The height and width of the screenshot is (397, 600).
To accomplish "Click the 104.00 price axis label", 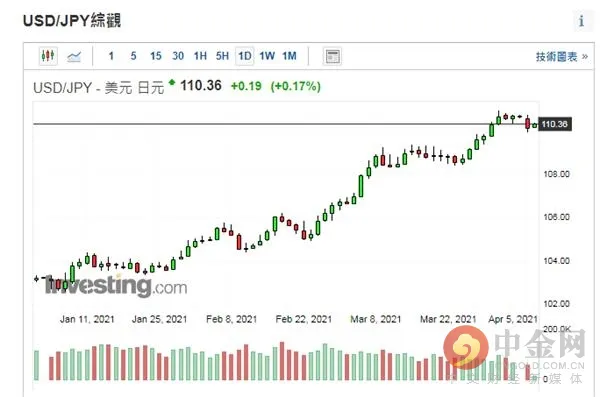I will tap(556, 261).
